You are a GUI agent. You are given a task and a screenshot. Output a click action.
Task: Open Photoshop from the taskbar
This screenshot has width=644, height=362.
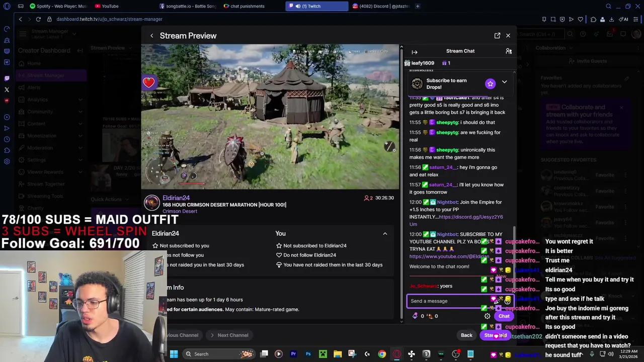point(308,354)
